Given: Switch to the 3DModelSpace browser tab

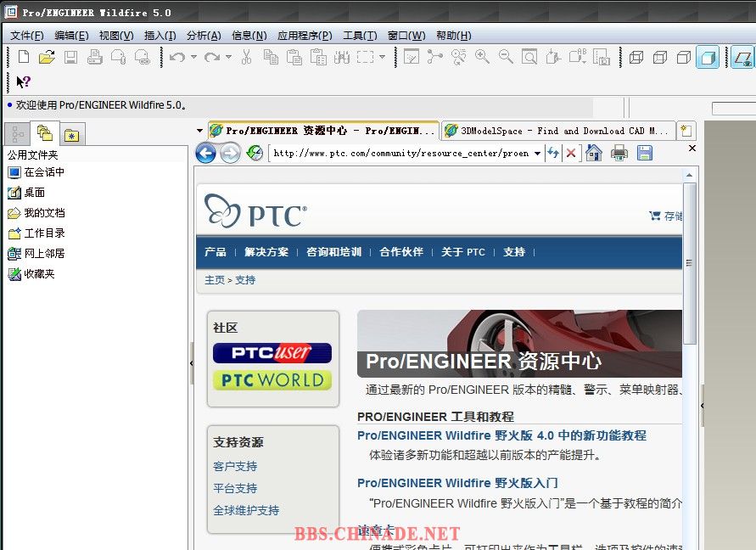Looking at the screenshot, I should click(x=558, y=131).
